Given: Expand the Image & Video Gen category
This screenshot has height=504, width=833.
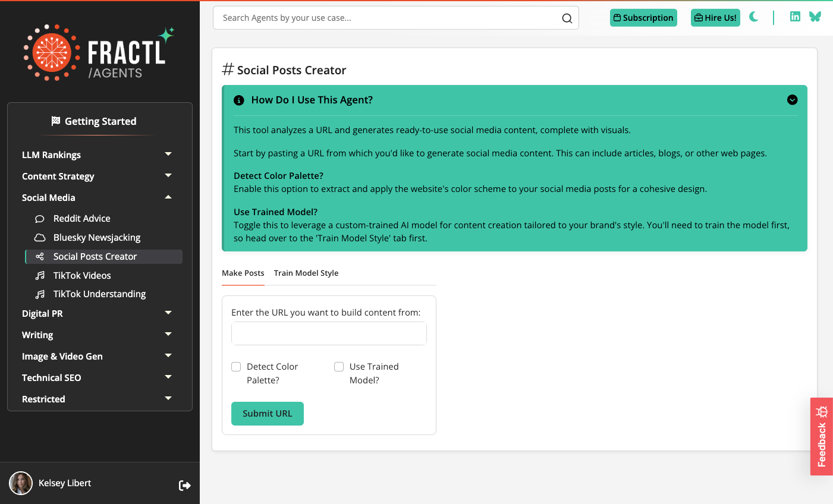Looking at the screenshot, I should point(168,356).
